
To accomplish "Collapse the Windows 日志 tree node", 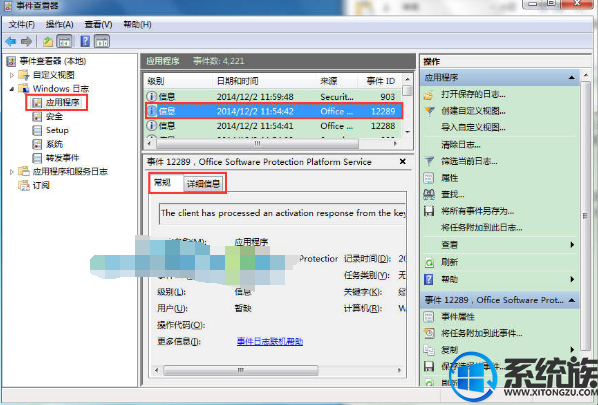I will 12,89.
